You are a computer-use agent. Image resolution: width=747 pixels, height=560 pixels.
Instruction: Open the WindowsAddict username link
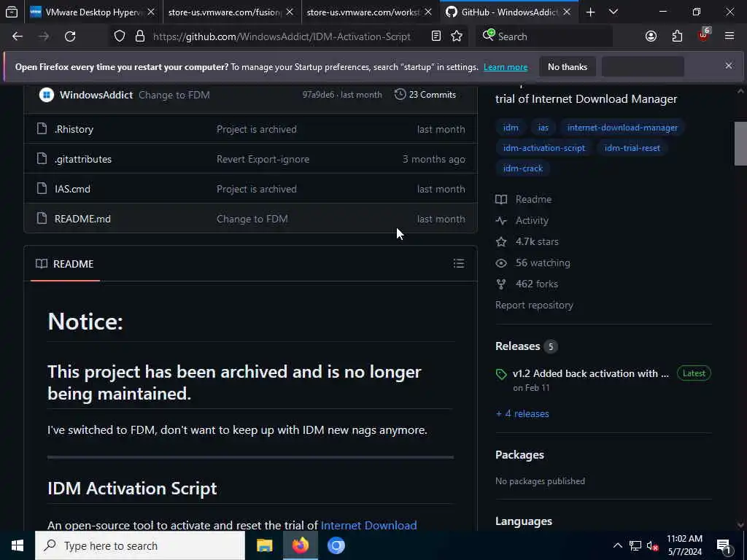pyautogui.click(x=96, y=95)
